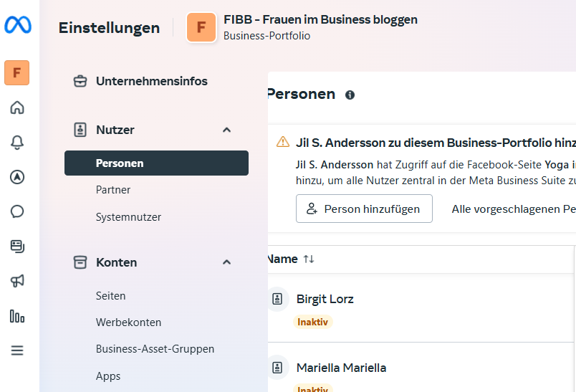576x392 pixels.
Task: Collapse the Konten section chevron
Action: 226,262
